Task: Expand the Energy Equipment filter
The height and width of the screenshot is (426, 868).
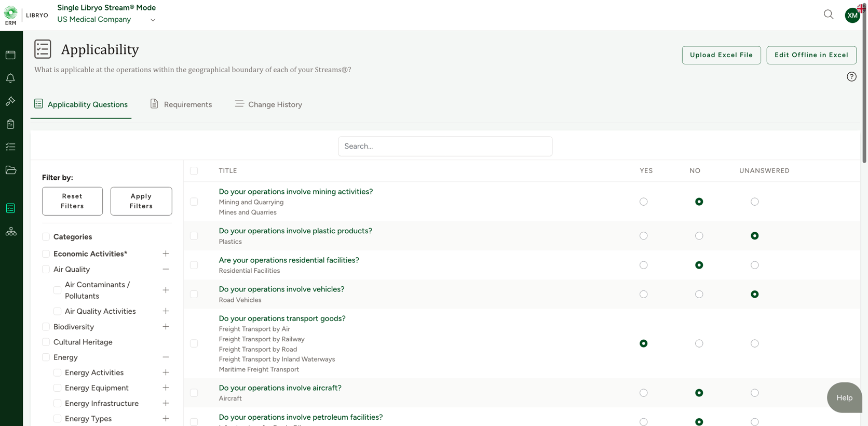Action: [166, 388]
